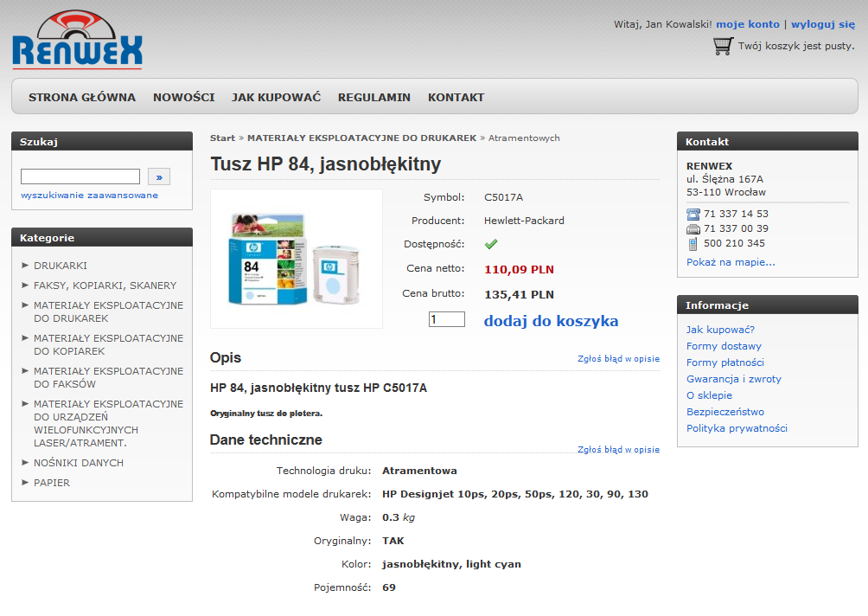This screenshot has height=616, width=868.
Task: Expand arrow for MATERIAŁY EKSPLOATACYJNE DO DRUKAREK
Action: 25,305
